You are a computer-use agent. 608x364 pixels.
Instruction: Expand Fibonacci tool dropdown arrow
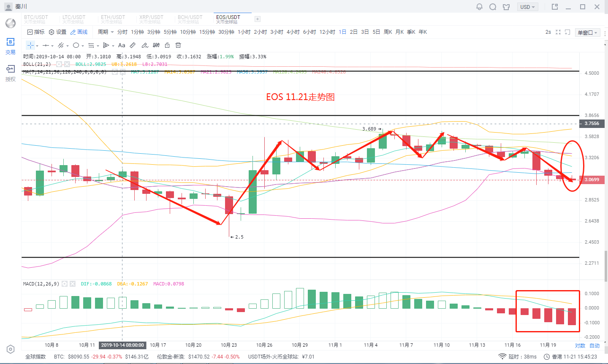[x=98, y=46]
